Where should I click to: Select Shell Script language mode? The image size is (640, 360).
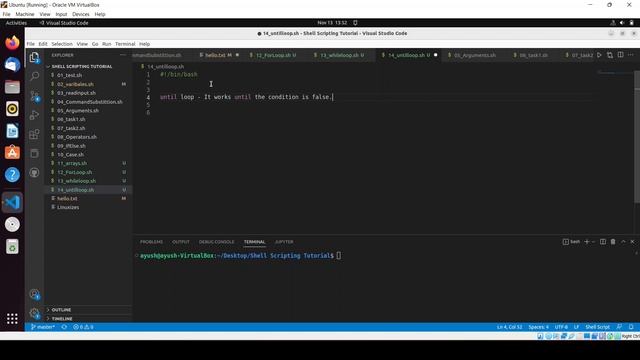pos(597,327)
